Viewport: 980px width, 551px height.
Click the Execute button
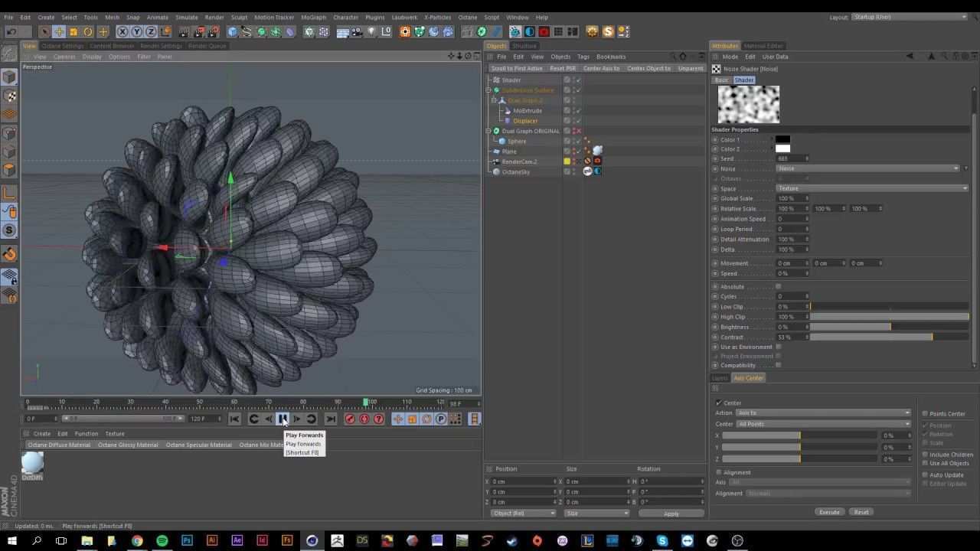point(829,512)
